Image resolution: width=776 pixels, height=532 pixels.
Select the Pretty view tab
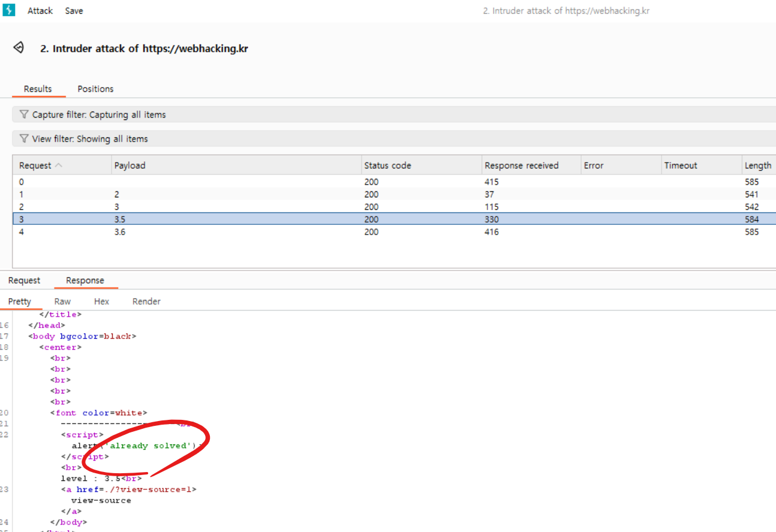[20, 301]
